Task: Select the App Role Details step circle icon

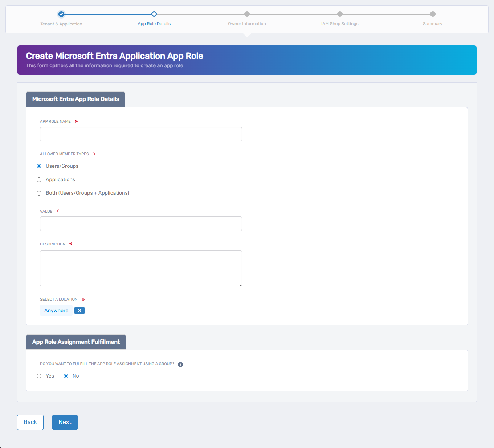Action: [154, 14]
